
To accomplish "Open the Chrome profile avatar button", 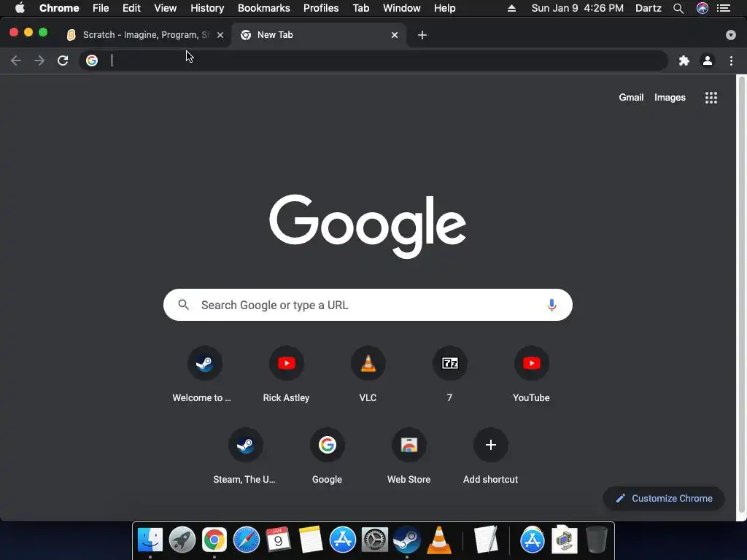I will (708, 61).
